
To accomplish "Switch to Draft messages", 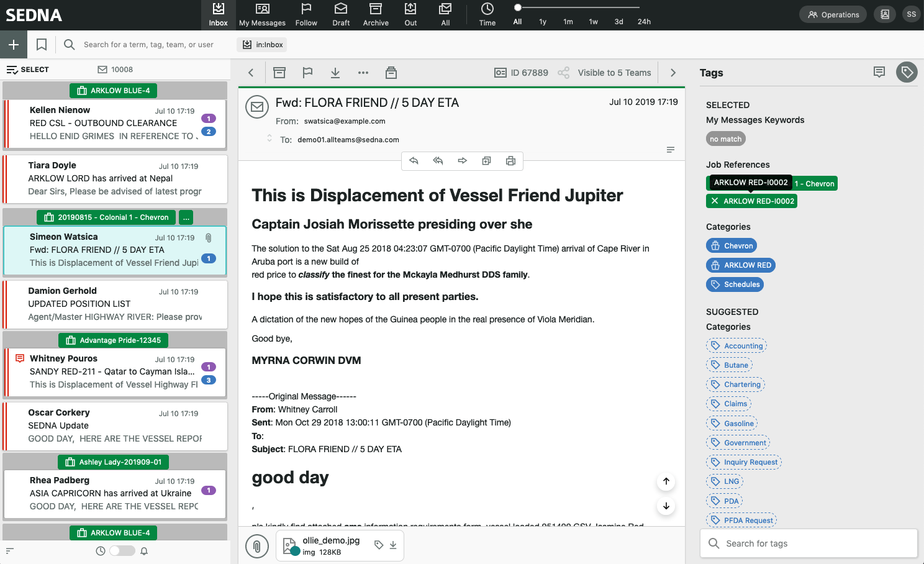I will pos(340,15).
